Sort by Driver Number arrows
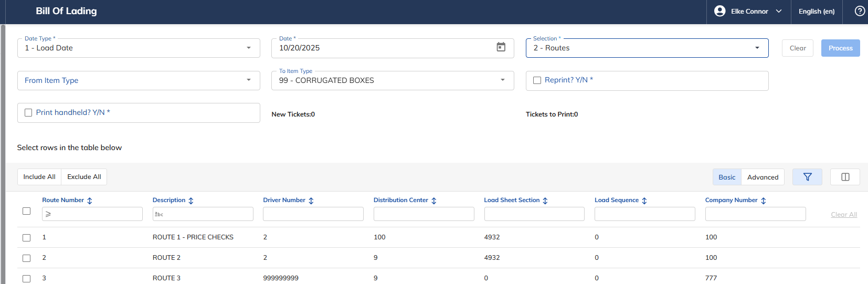 coord(311,201)
